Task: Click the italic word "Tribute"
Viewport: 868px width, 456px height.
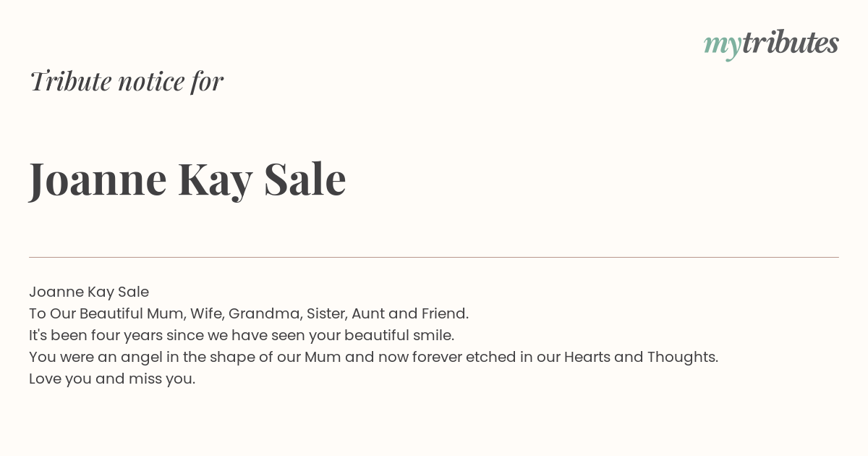Action: click(71, 81)
